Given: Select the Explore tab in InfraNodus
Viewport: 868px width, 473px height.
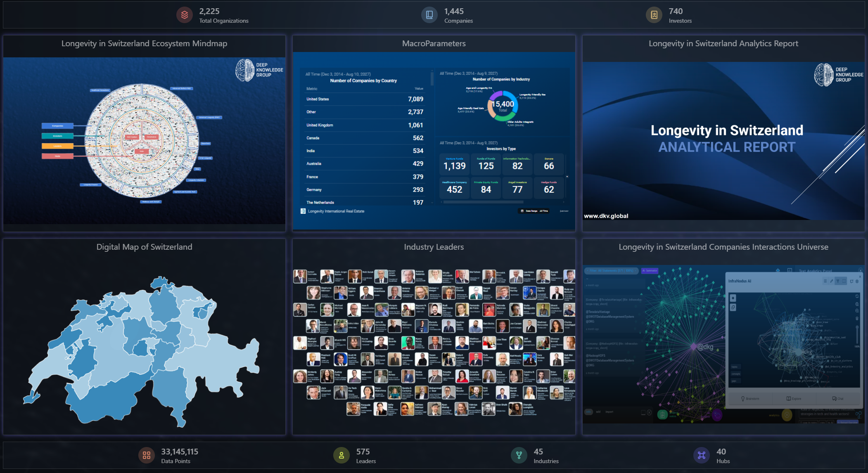Looking at the screenshot, I should [794, 399].
